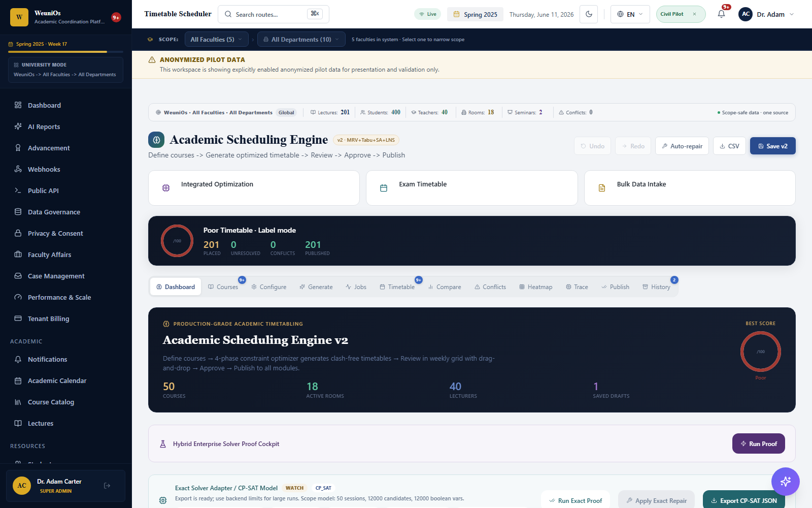Click the Bulk Data Intake document icon

click(x=602, y=188)
